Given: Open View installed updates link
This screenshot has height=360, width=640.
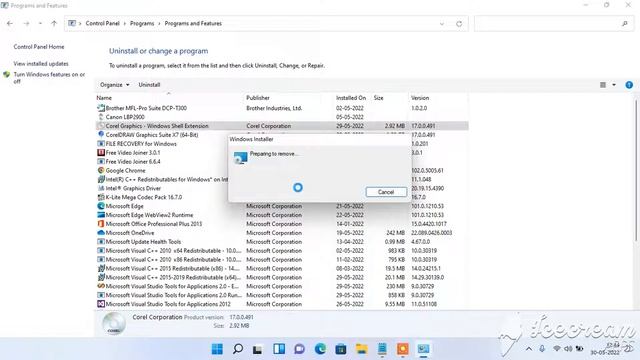Looking at the screenshot, I should pyautogui.click(x=41, y=64).
